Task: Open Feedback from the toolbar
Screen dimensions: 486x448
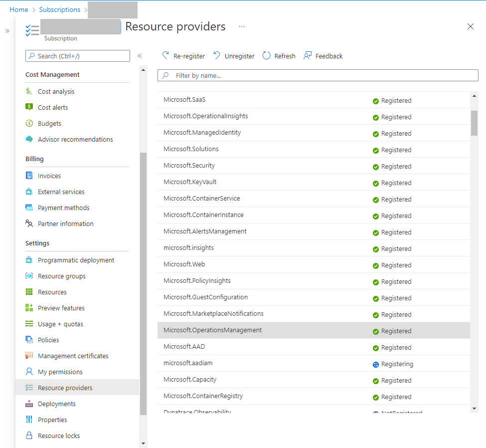Action: (308, 56)
